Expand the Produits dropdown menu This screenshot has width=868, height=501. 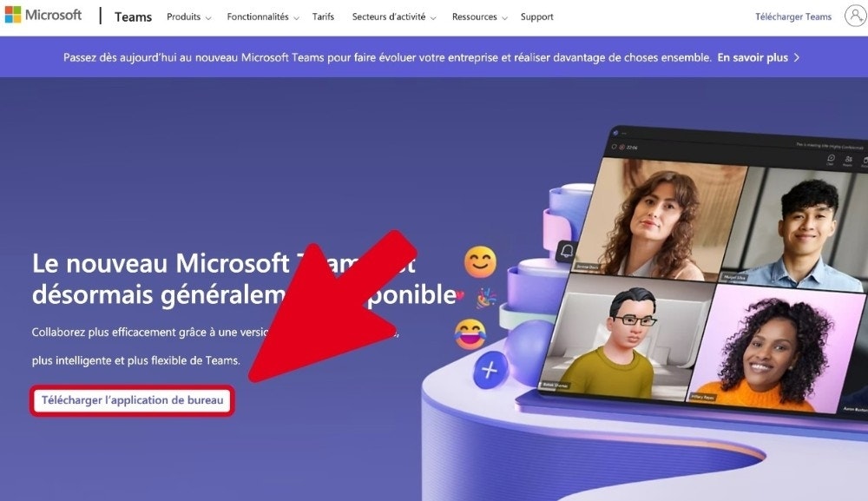[x=188, y=16]
